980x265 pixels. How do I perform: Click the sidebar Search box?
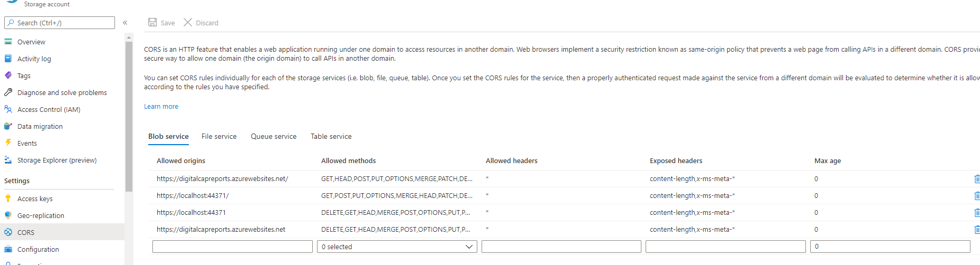click(x=60, y=23)
